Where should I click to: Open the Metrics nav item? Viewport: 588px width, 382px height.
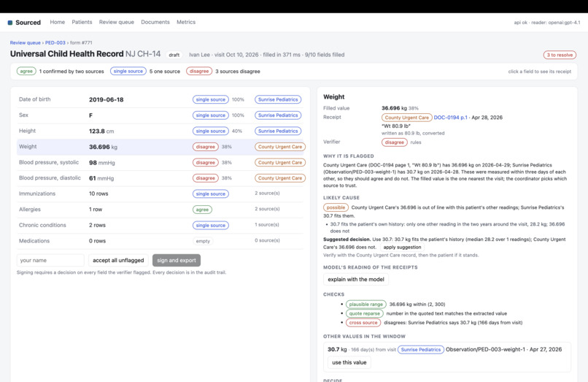point(186,22)
